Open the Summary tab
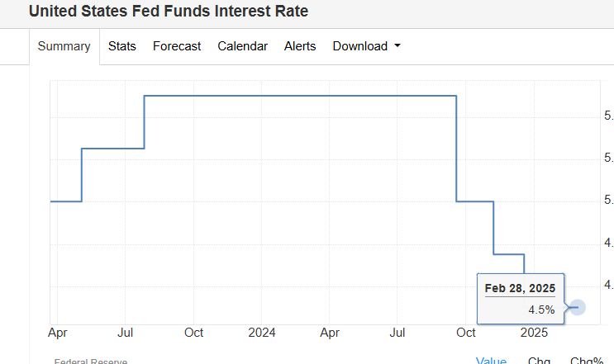The width and height of the screenshot is (614, 364). (64, 46)
